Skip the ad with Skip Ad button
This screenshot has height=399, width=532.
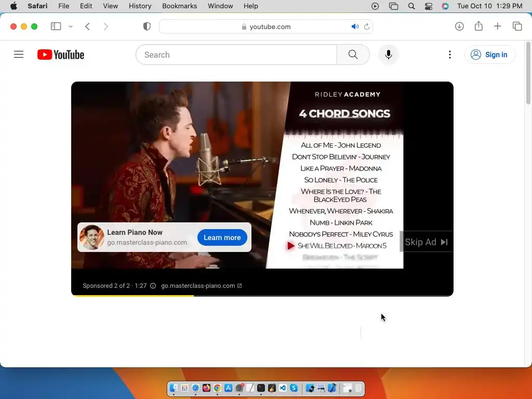click(426, 242)
